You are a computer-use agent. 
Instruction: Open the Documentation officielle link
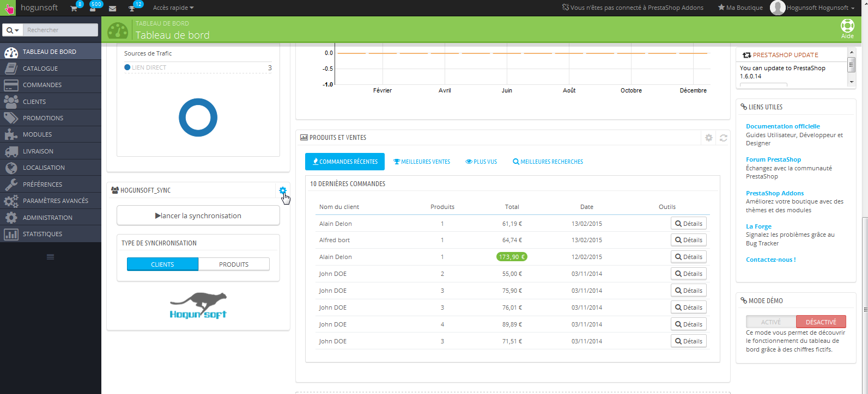tap(782, 126)
